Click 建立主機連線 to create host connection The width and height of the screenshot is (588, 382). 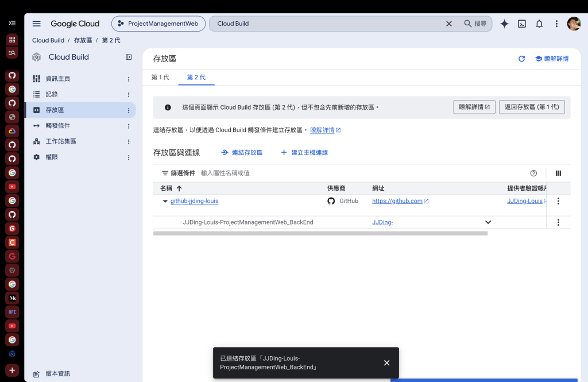(x=304, y=152)
